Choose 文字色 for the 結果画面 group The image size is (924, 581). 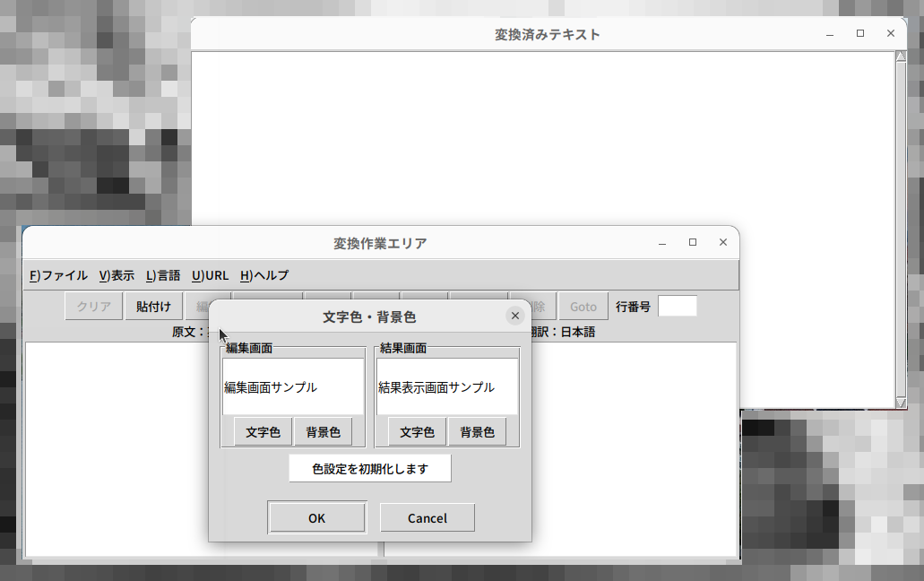click(418, 432)
